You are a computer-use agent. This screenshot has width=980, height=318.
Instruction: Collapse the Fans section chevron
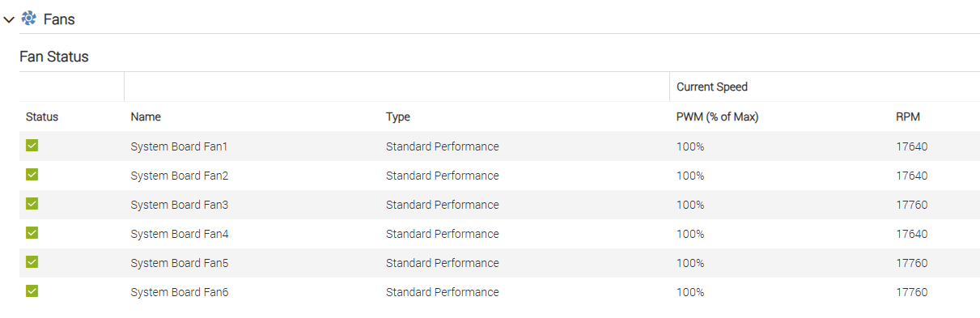pyautogui.click(x=9, y=19)
